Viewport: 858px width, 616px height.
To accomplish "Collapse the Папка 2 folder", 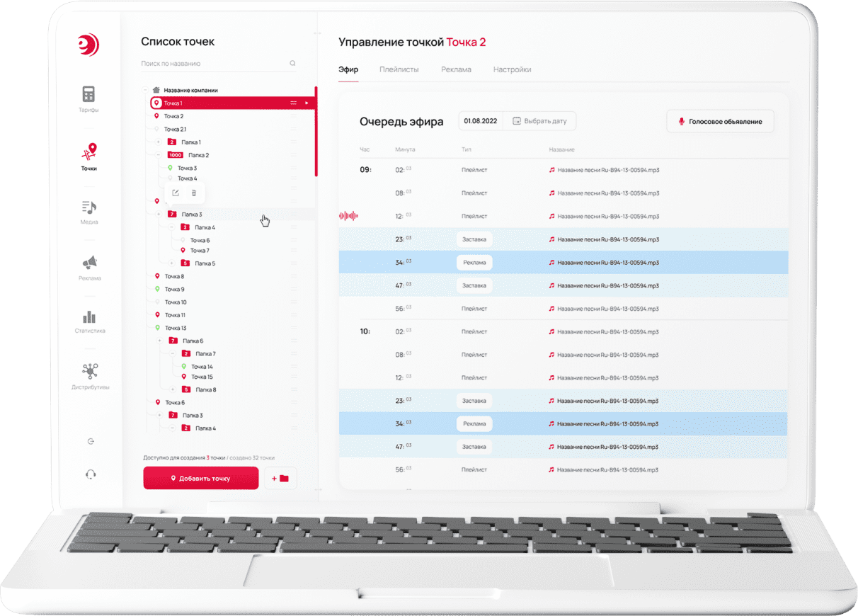I will coord(158,155).
